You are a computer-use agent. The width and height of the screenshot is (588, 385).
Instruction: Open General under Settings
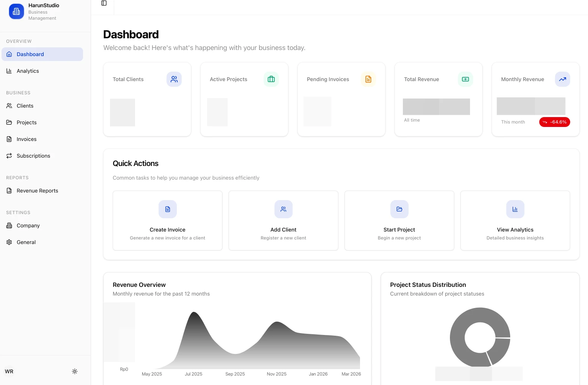click(x=26, y=242)
